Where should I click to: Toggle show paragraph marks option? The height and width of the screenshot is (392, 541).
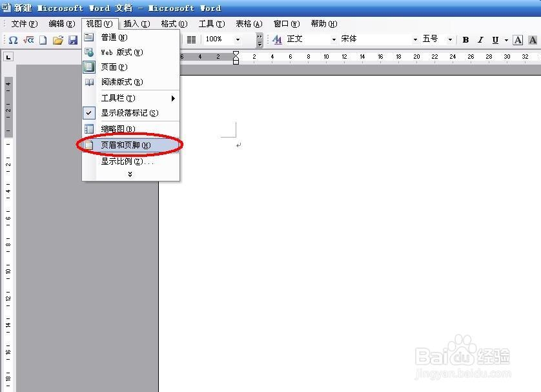pyautogui.click(x=131, y=113)
